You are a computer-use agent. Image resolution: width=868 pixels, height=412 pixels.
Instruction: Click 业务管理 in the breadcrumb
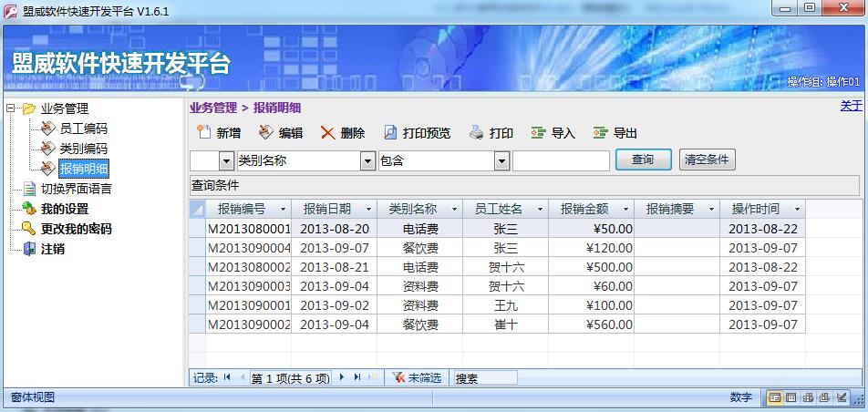pos(213,108)
